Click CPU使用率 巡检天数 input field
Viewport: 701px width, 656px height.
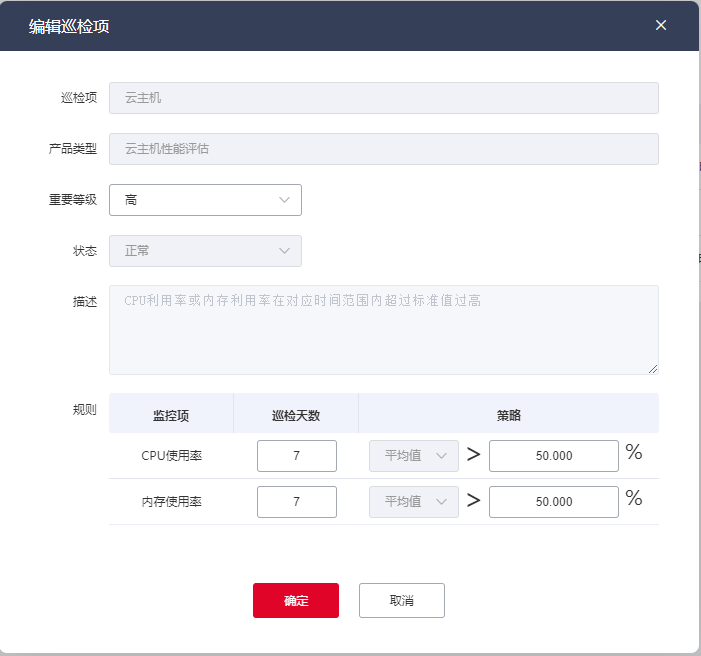297,456
